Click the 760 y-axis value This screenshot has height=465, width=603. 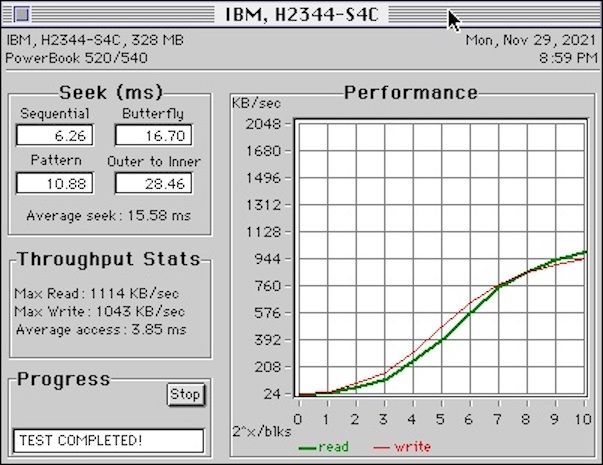[x=268, y=286]
